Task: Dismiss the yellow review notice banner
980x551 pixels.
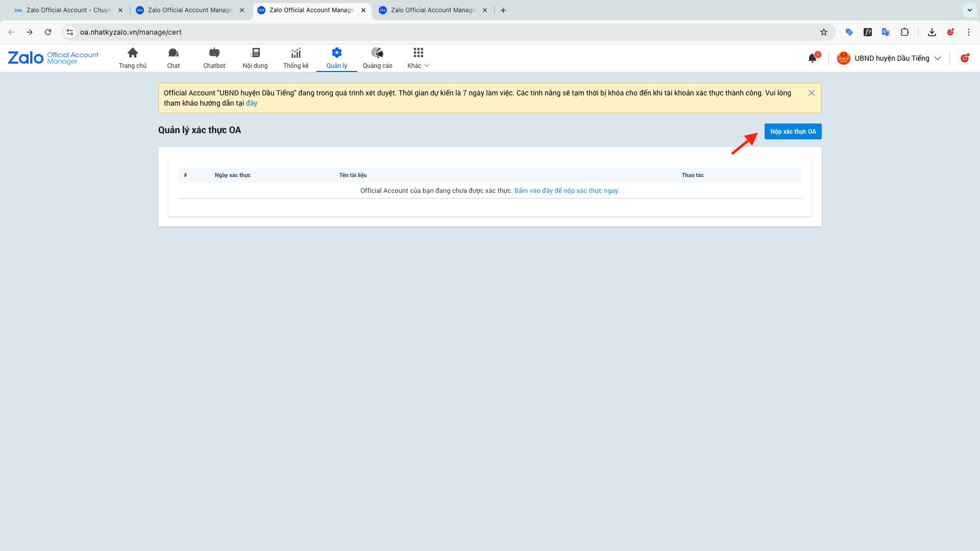Action: coord(812,93)
